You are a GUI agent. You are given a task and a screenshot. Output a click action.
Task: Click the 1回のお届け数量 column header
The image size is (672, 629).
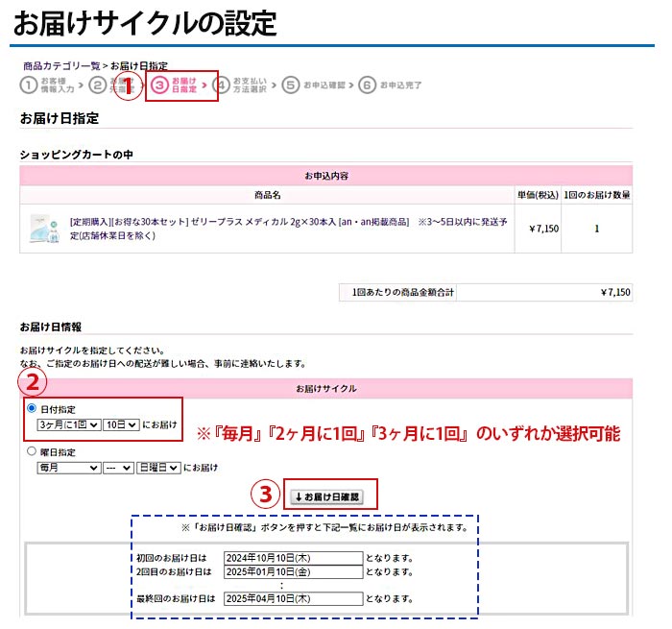coord(596,195)
